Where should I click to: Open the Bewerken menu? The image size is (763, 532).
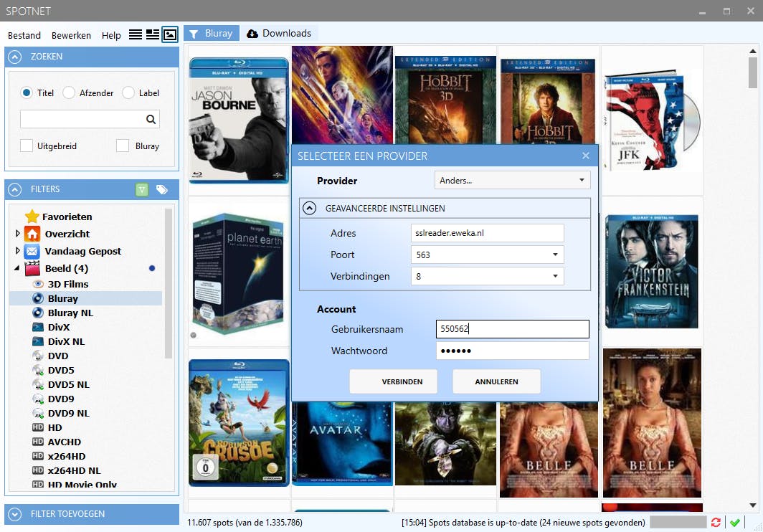pyautogui.click(x=71, y=35)
